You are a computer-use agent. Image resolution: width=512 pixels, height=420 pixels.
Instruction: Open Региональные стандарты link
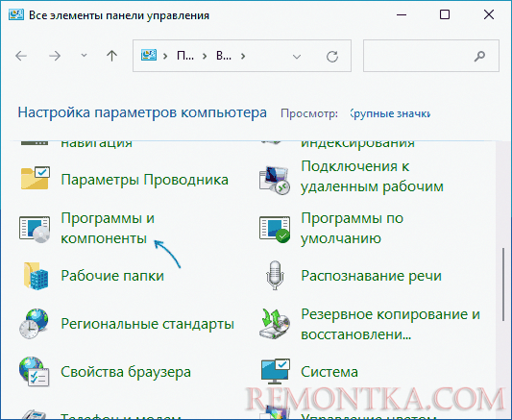coord(148,324)
